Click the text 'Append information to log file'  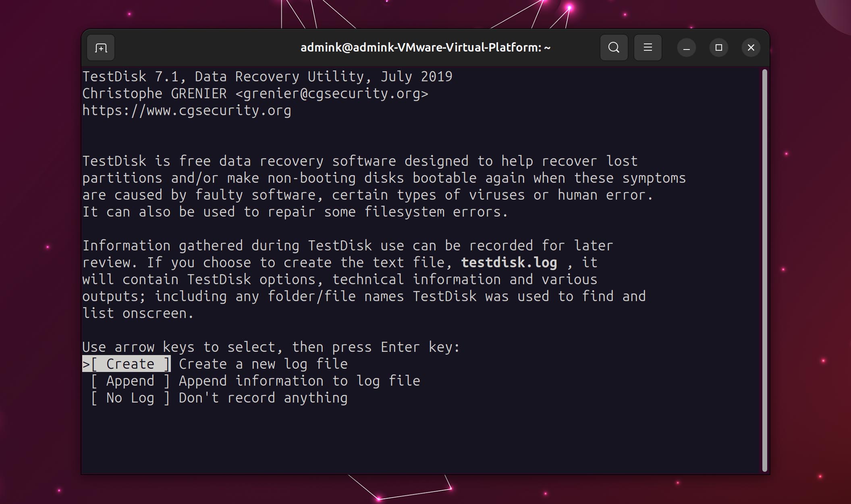[x=299, y=381]
